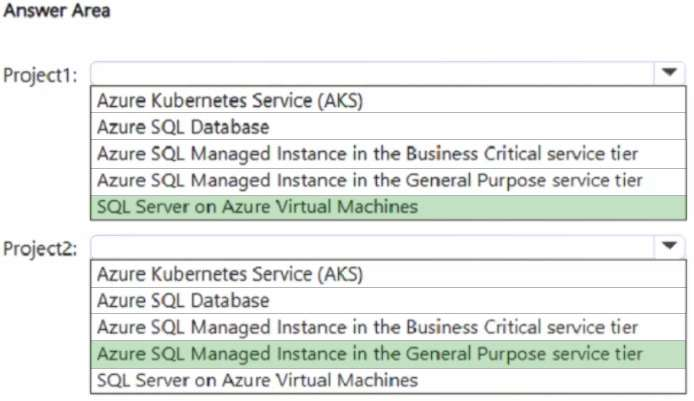The image size is (694, 401).
Task: Click the Project2 dropdown arrow
Action: [668, 246]
